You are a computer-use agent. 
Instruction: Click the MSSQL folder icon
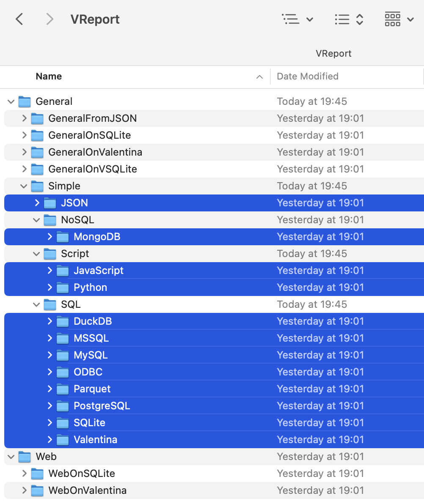[x=63, y=338]
